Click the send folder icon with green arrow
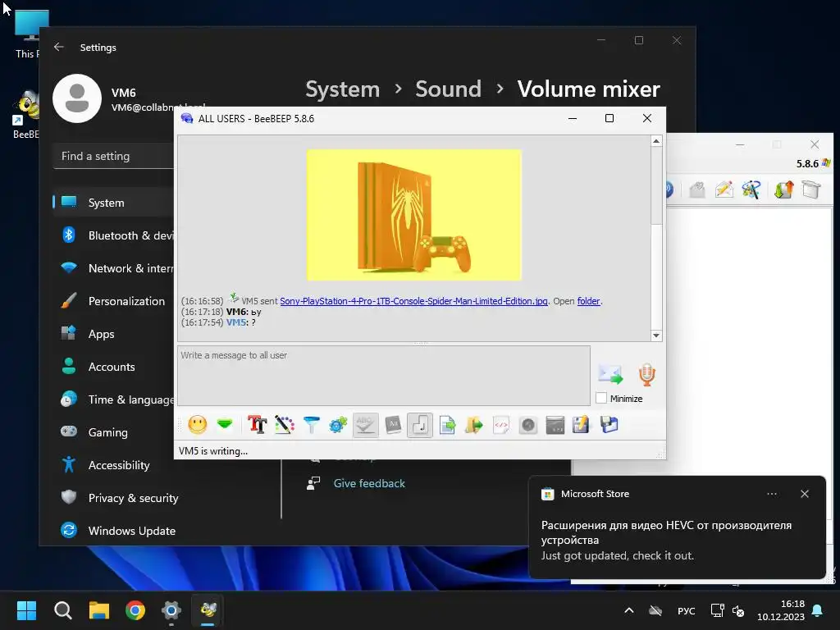 (x=473, y=426)
